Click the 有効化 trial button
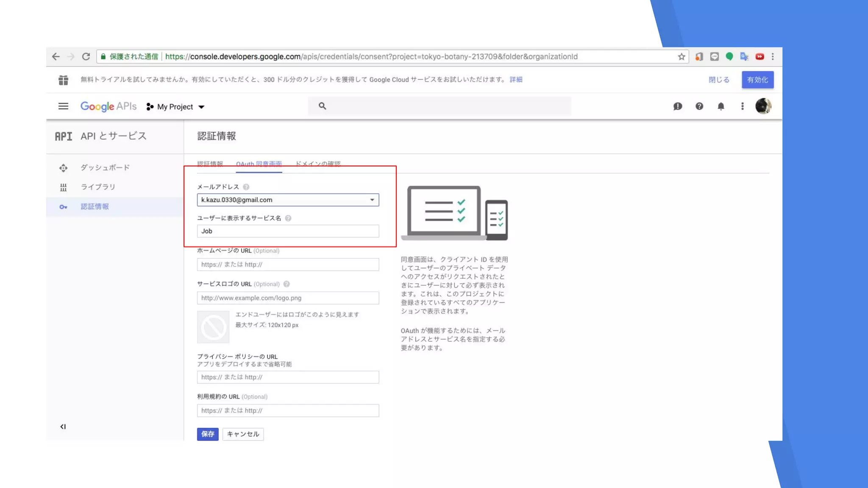868x488 pixels. point(757,80)
